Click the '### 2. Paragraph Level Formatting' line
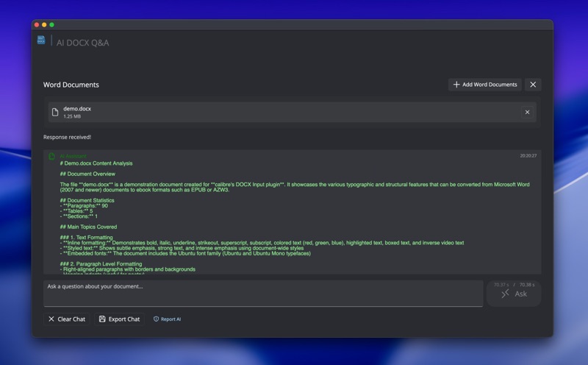Screen dimensions: 588x365 tap(101, 264)
